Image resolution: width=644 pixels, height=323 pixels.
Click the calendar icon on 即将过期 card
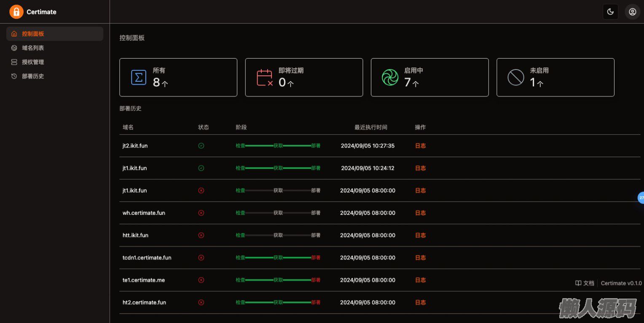pos(265,77)
